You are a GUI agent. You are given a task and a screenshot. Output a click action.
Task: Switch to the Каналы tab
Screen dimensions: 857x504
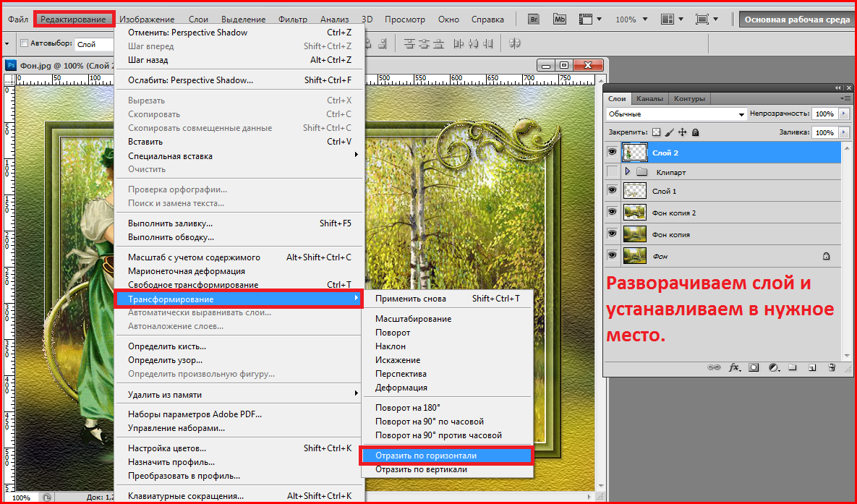(649, 98)
